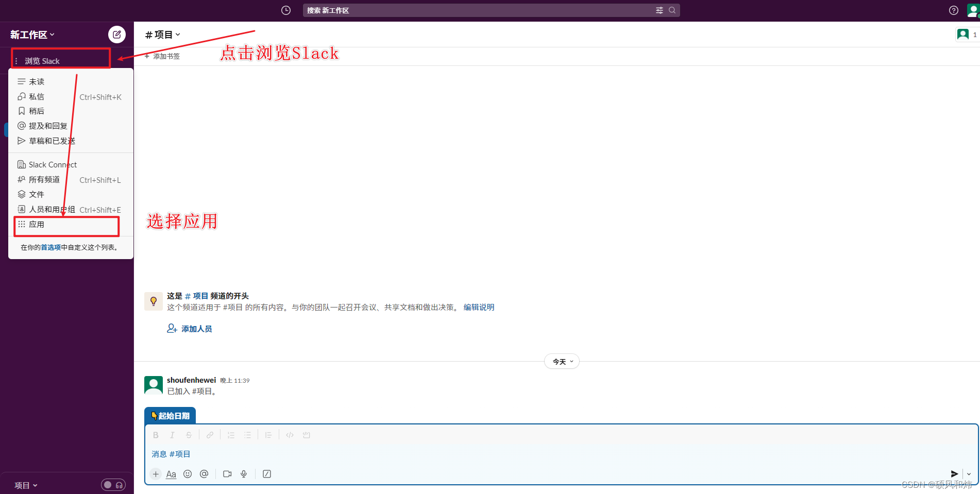Viewport: 980px width, 494px height.
Task: Send the message with the arrow icon
Action: pos(954,474)
